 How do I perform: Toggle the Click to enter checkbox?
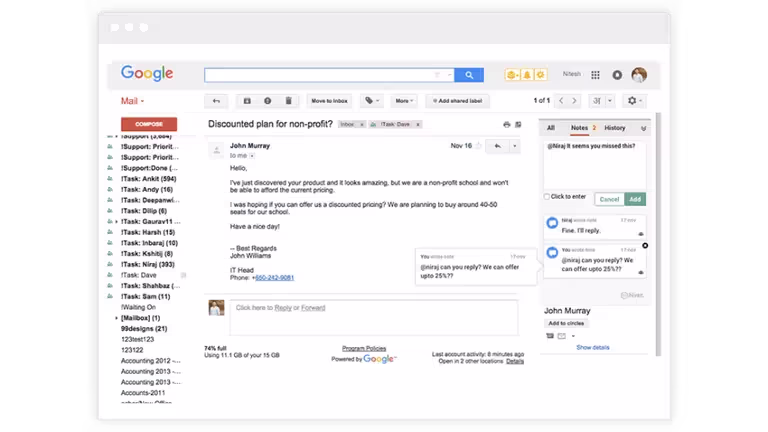(x=547, y=197)
